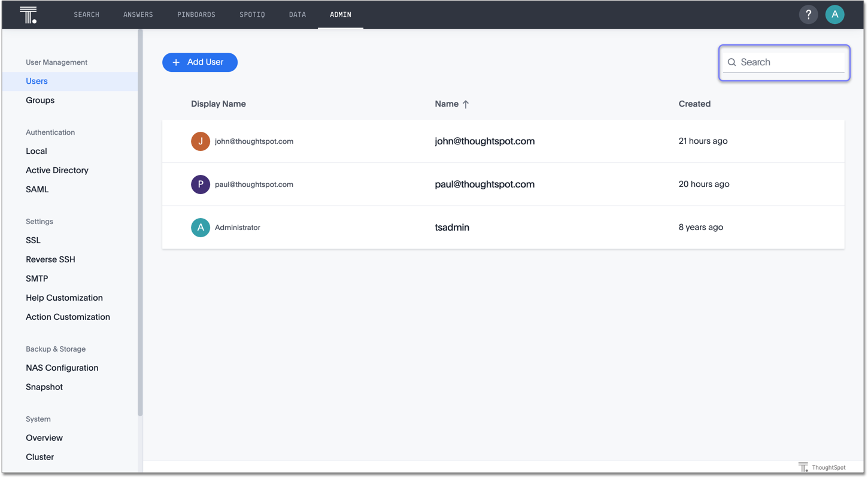Click the teal A avatar for Administrator
Screen dimensions: 868x478
[x=201, y=228]
